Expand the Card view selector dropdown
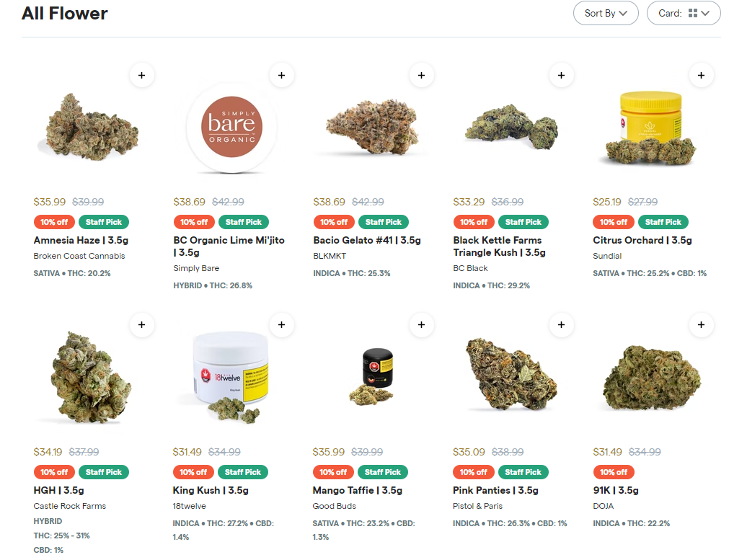Viewport: 729px width, 560px height. coord(684,13)
